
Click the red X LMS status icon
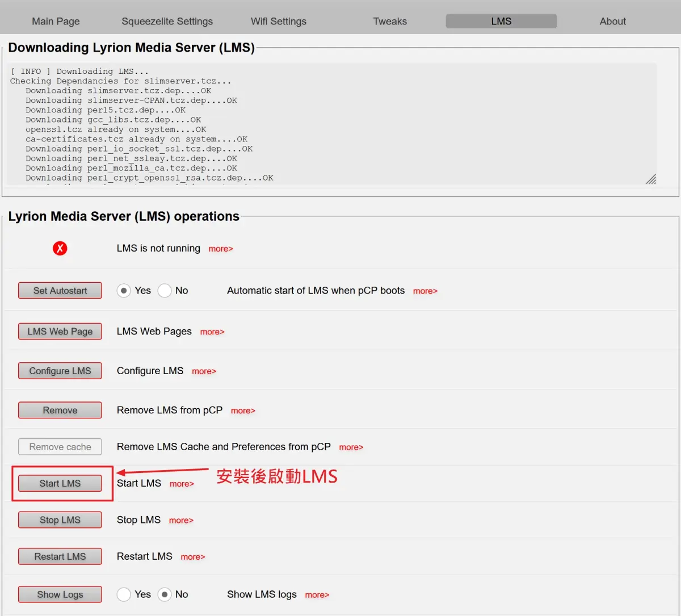click(60, 248)
